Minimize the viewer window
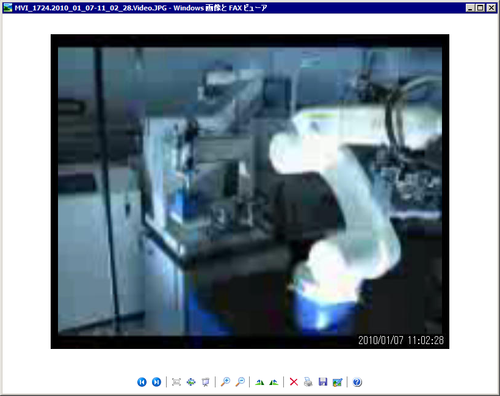Image resolution: width=500 pixels, height=396 pixels. (x=470, y=8)
